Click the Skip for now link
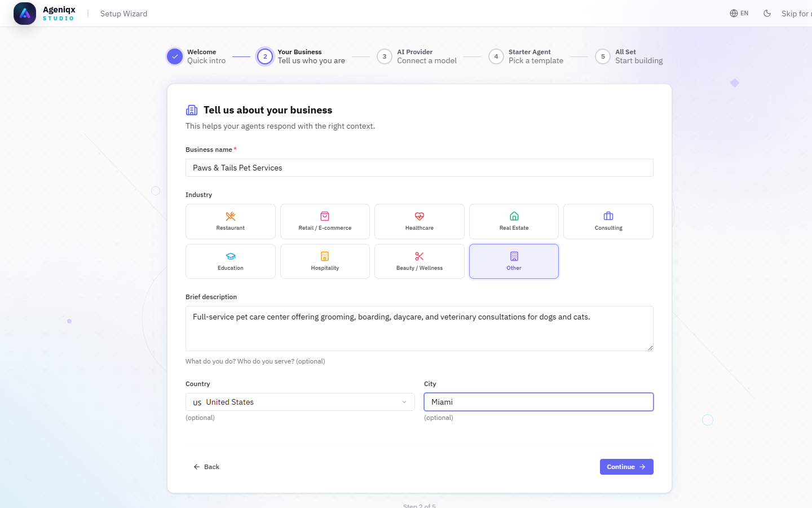 (796, 14)
